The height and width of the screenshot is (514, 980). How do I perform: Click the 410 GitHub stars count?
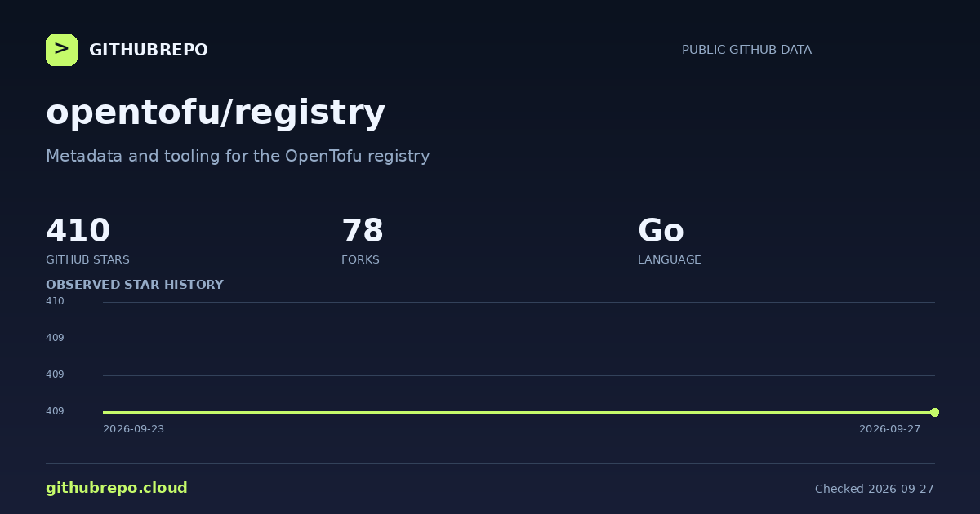(x=78, y=231)
